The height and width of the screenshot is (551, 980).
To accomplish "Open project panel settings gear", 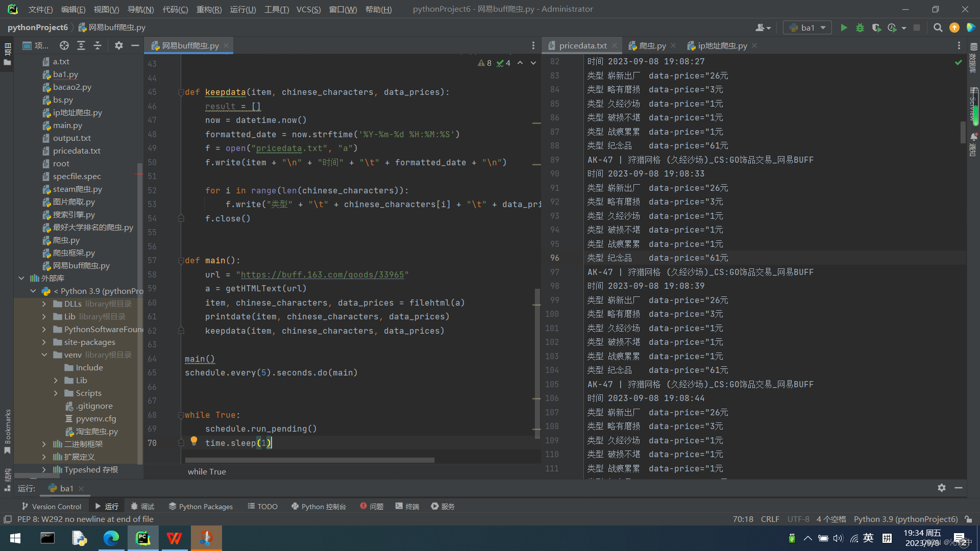I will point(118,45).
